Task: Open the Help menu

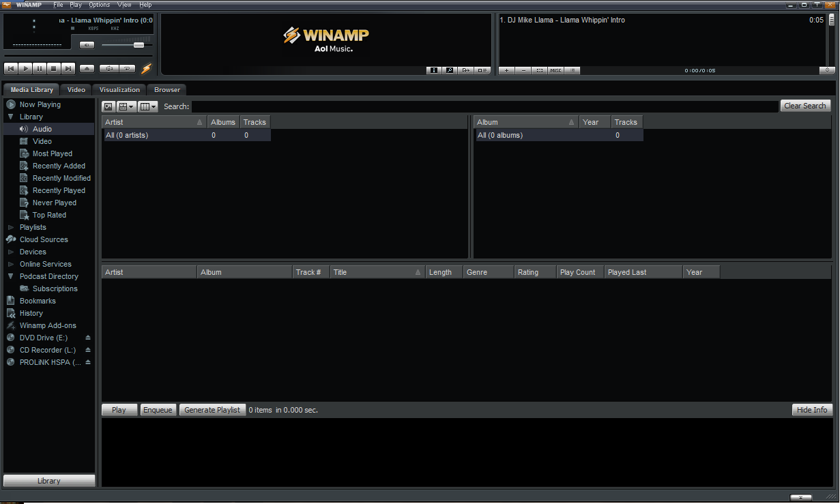Action: coord(145,5)
